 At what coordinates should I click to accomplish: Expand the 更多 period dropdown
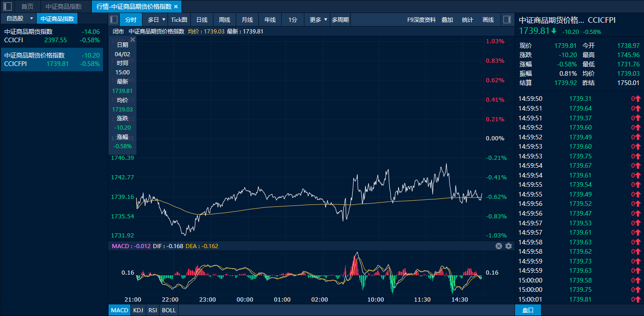[326, 20]
